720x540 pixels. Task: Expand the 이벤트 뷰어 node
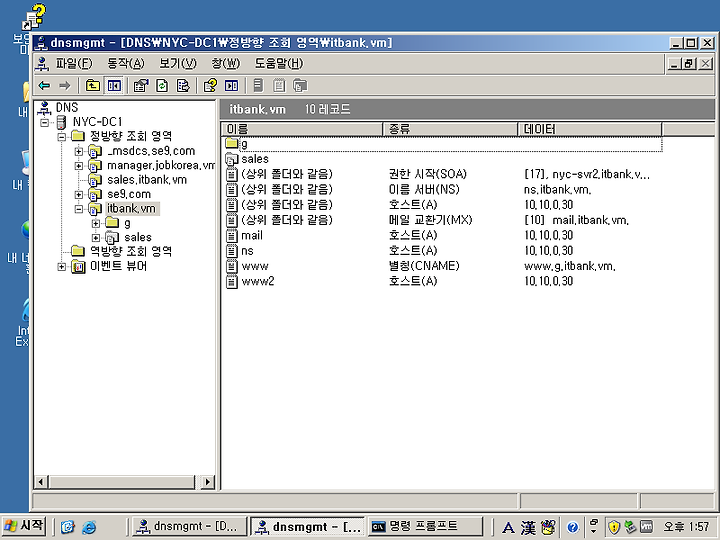tap(62, 267)
